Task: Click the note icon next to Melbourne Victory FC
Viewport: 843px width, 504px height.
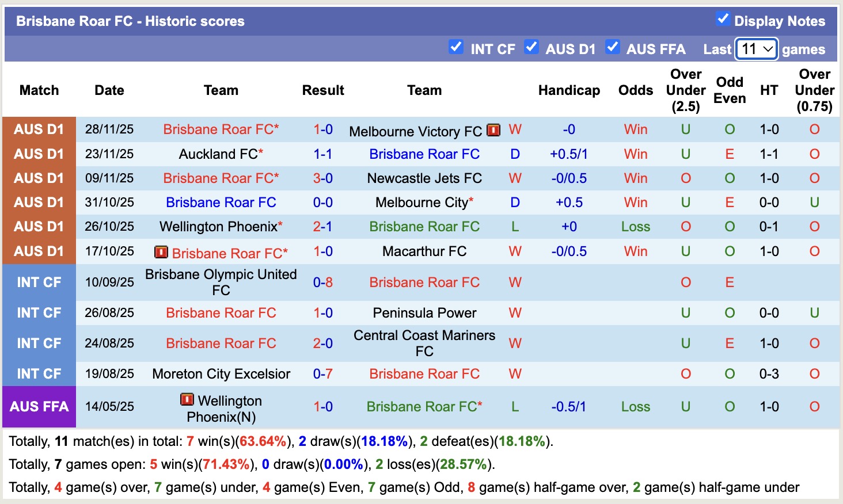Action: click(493, 131)
